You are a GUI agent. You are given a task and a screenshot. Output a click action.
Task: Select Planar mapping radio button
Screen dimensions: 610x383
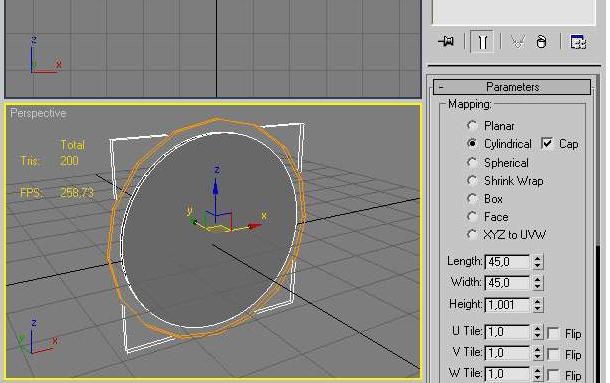click(x=472, y=125)
